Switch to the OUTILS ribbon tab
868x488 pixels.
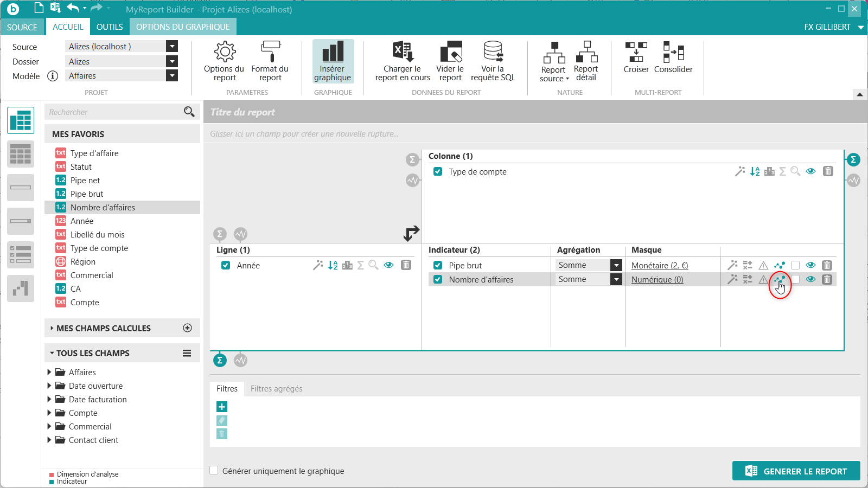tap(110, 27)
